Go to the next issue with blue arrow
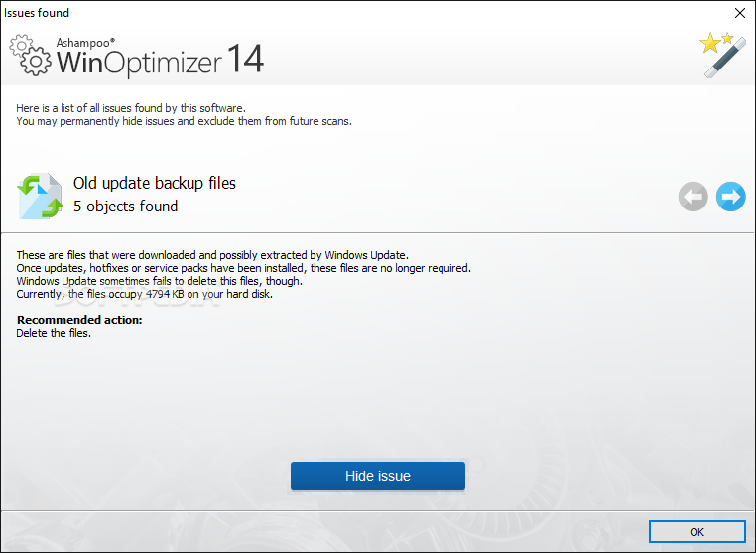Viewport: 756px width, 553px height. 730,197
